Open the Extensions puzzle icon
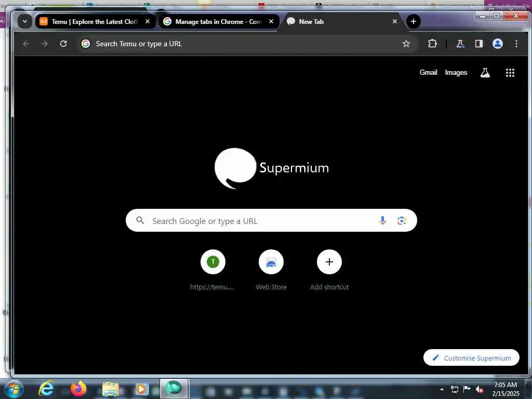532x399 pixels. 432,44
